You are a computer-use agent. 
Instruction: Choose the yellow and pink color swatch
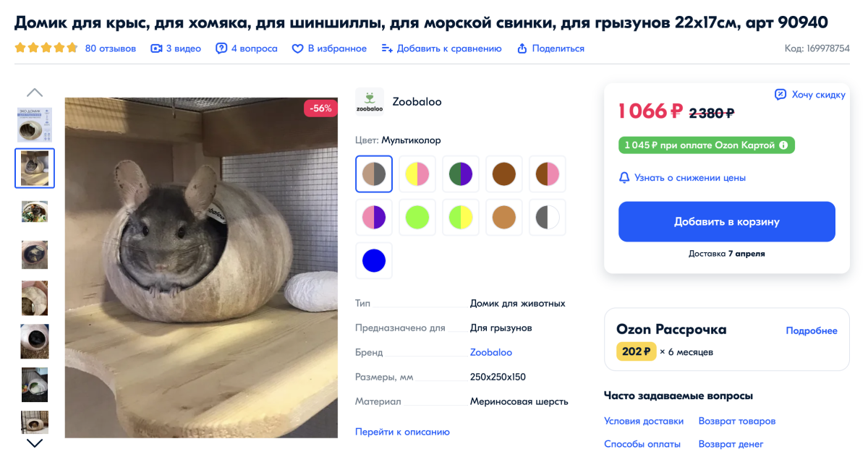tap(417, 174)
